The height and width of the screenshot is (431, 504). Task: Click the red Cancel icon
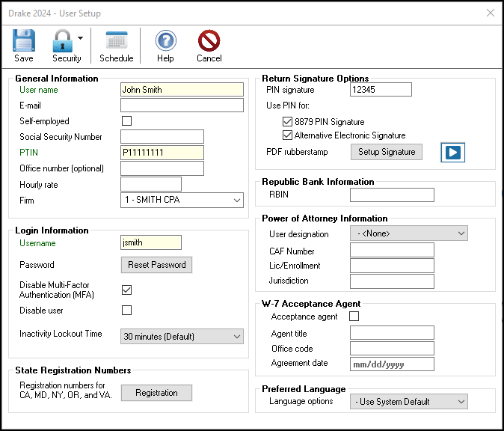[209, 40]
